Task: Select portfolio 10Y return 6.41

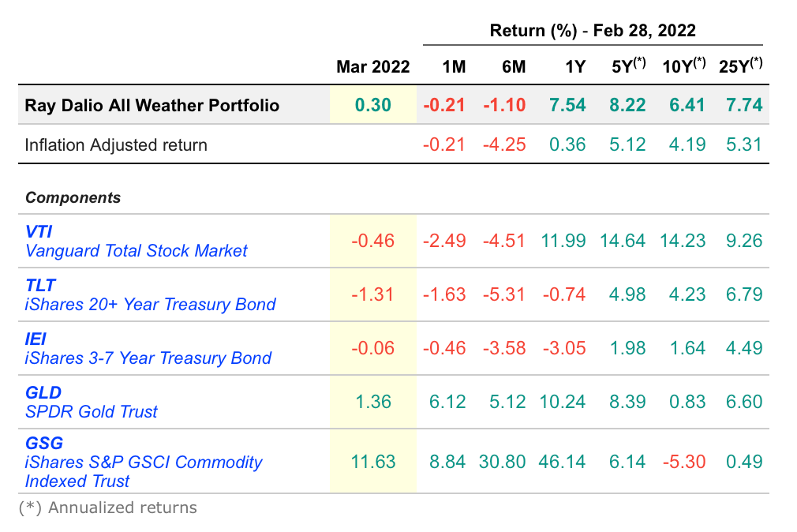Action: [687, 105]
